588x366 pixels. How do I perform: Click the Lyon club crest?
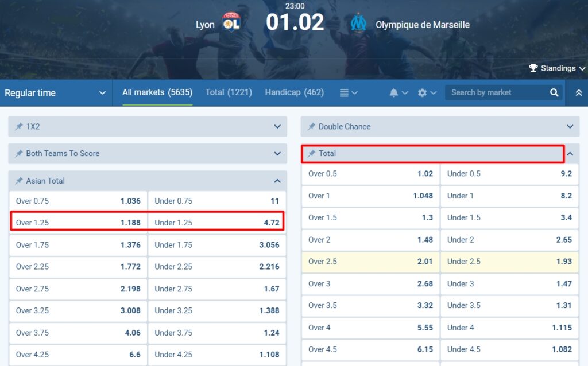[232, 24]
